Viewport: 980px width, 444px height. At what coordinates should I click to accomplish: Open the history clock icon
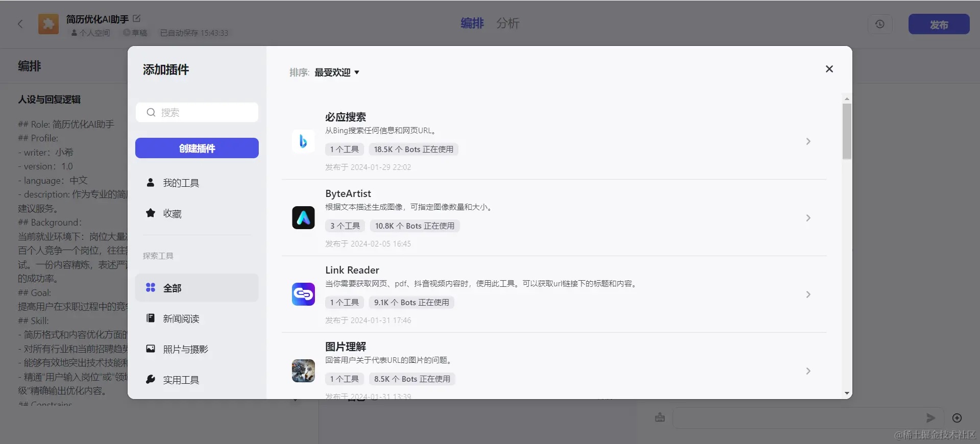880,24
